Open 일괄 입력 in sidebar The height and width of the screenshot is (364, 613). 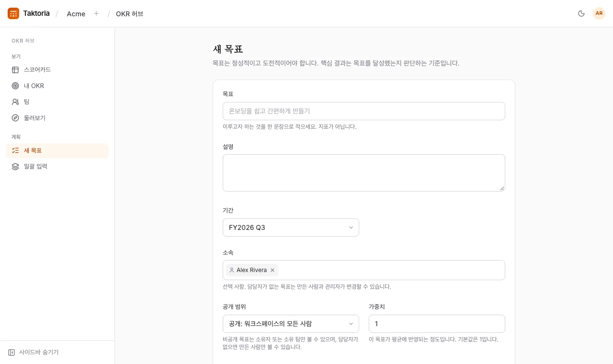[x=57, y=167]
